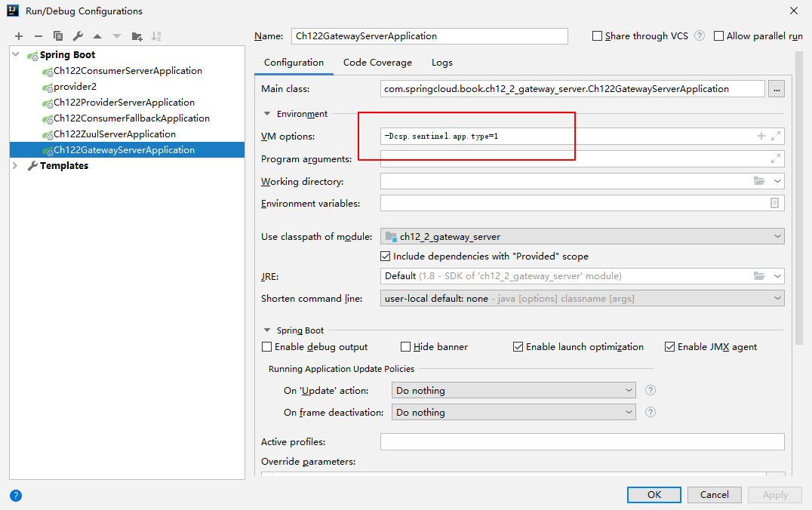Move configuration up with the up arrow
This screenshot has height=510, width=812.
[x=97, y=36]
